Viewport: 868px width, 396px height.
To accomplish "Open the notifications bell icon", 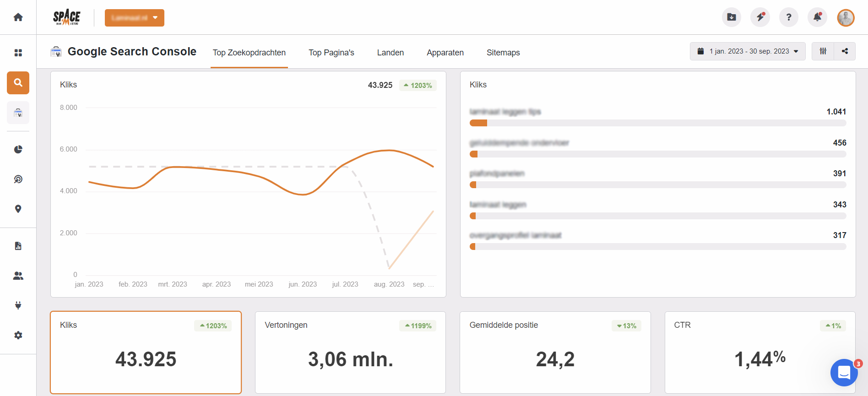I will pos(817,17).
